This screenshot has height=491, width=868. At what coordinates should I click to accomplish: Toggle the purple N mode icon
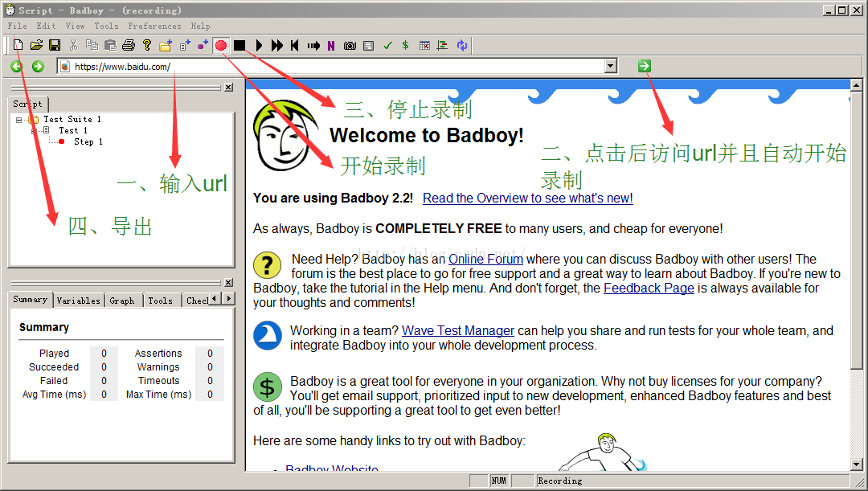tap(331, 45)
